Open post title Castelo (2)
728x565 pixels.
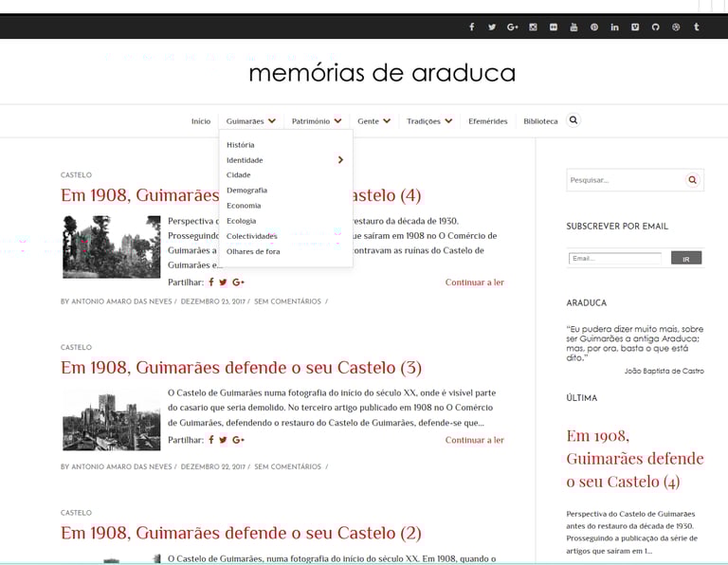[241, 533]
